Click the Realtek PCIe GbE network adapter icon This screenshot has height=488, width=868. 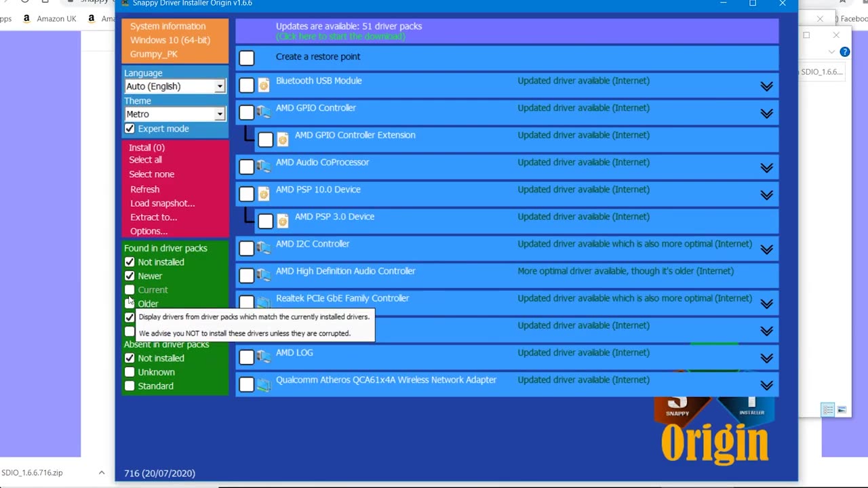[x=264, y=302]
